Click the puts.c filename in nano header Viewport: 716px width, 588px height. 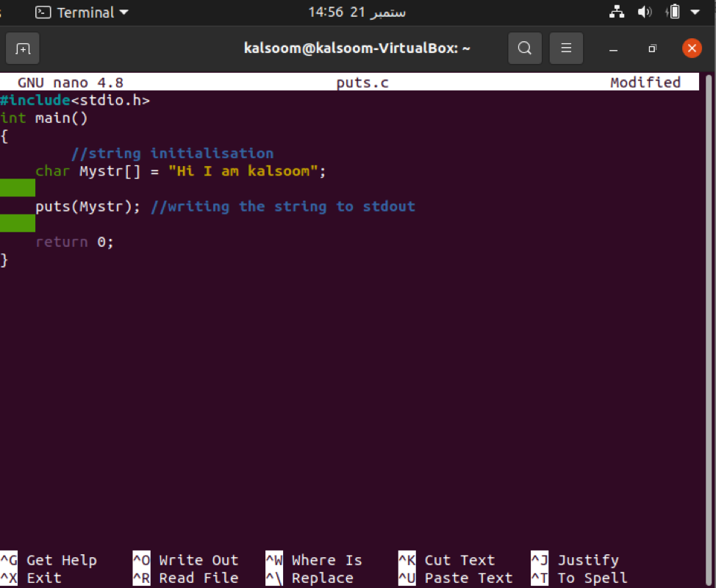362,82
